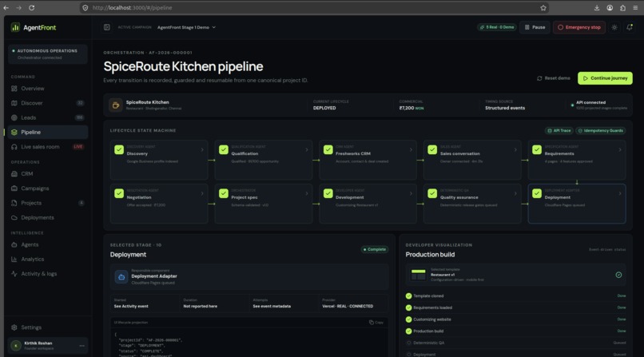The height and width of the screenshot is (357, 644).
Task: Expand the Qualification card chevron
Action: coord(306,150)
